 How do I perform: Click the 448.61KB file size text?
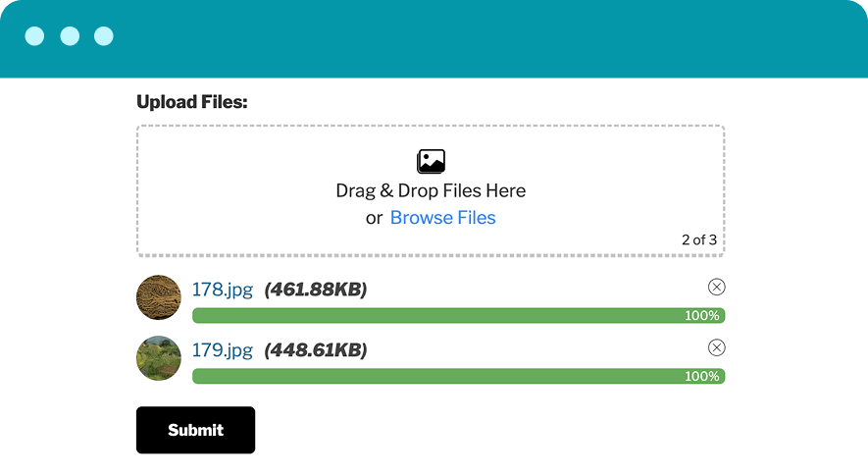pyautogui.click(x=316, y=349)
